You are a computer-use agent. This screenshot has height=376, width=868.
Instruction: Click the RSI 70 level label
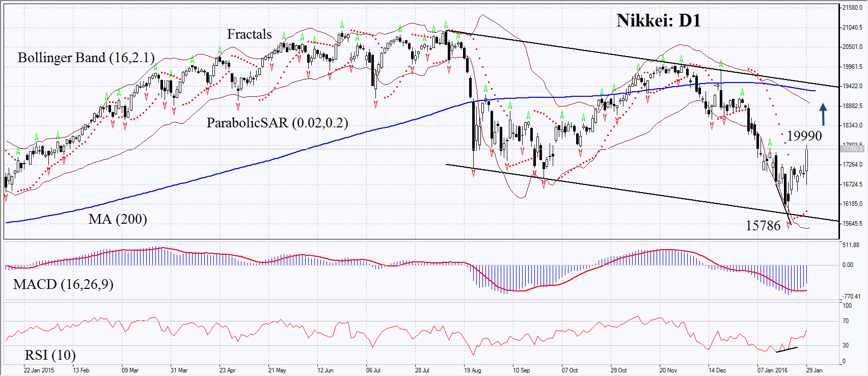tap(846, 321)
